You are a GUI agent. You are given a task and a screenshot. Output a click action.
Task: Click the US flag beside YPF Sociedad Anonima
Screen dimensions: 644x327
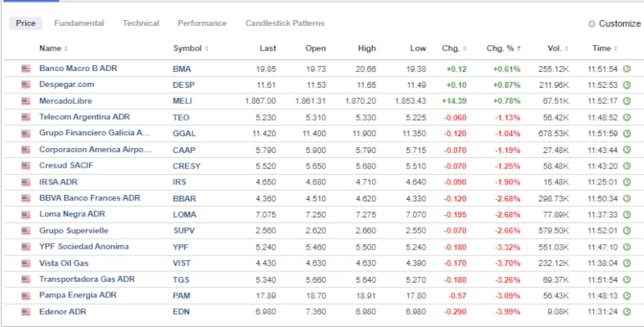pyautogui.click(x=26, y=246)
